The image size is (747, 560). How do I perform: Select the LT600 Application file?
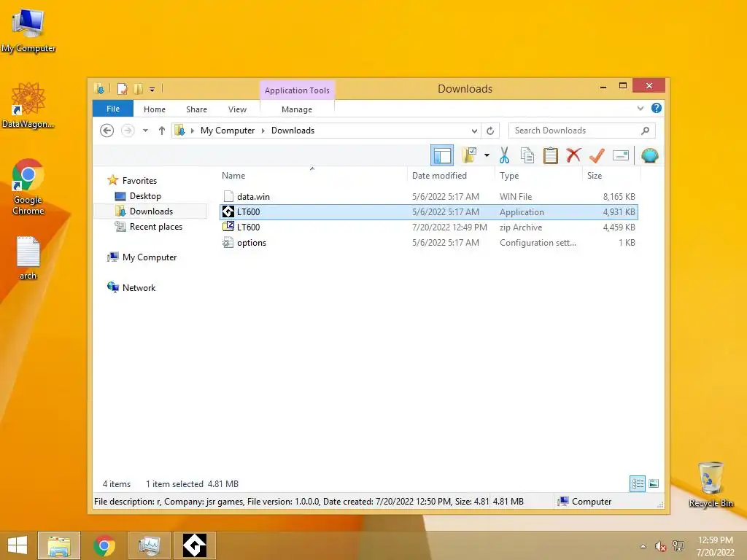pyautogui.click(x=429, y=212)
